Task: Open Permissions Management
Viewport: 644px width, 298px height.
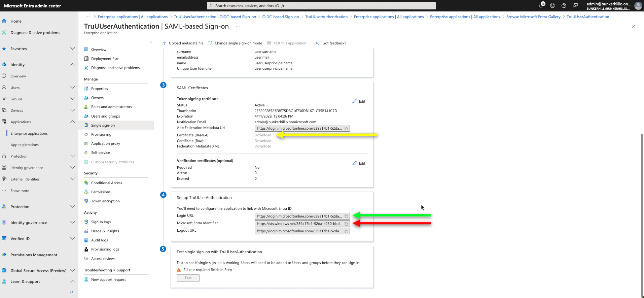Action: click(x=34, y=255)
